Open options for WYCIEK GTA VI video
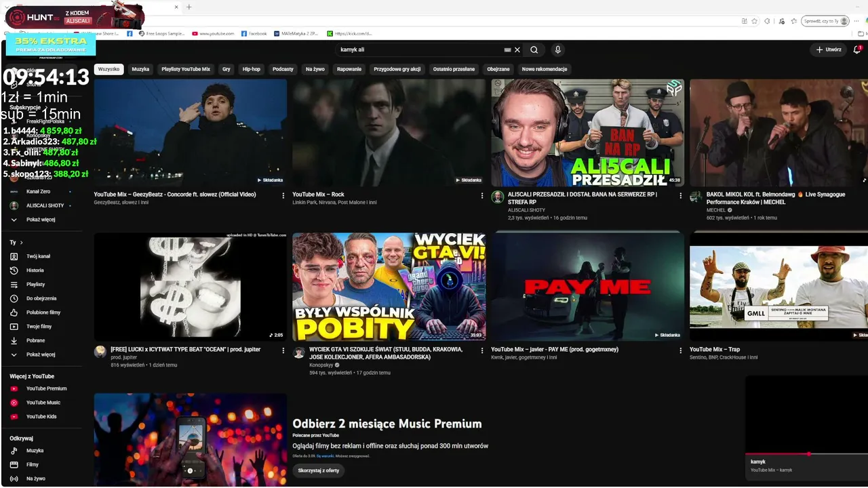 pyautogui.click(x=482, y=350)
